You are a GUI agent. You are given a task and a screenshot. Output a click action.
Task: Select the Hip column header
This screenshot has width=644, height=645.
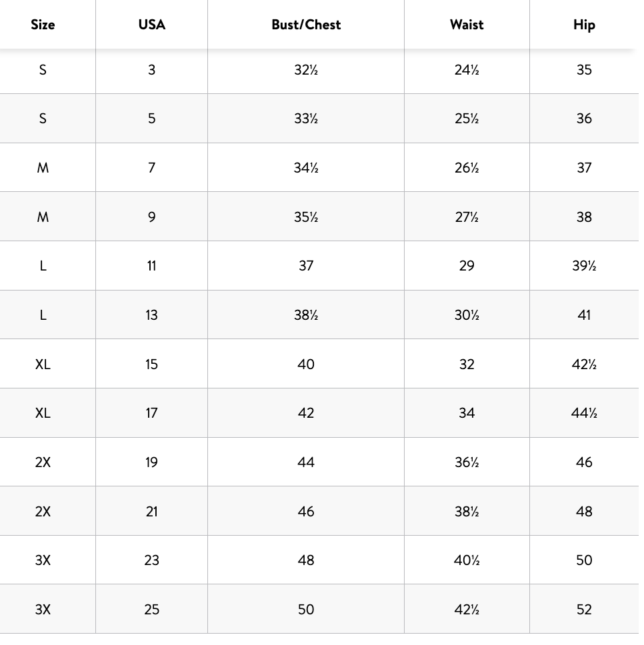click(x=584, y=25)
